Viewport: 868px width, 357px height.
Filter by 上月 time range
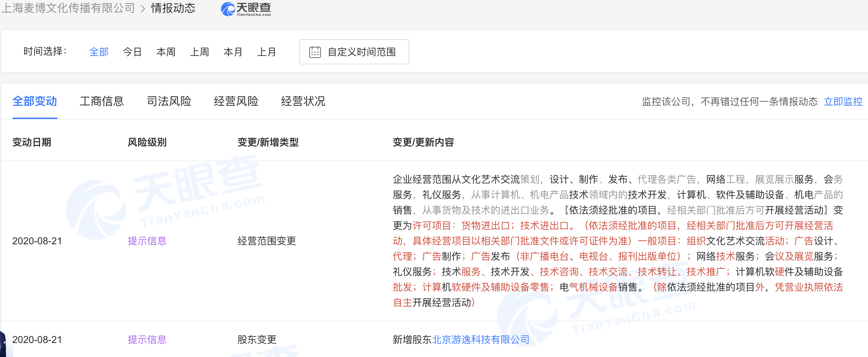266,52
